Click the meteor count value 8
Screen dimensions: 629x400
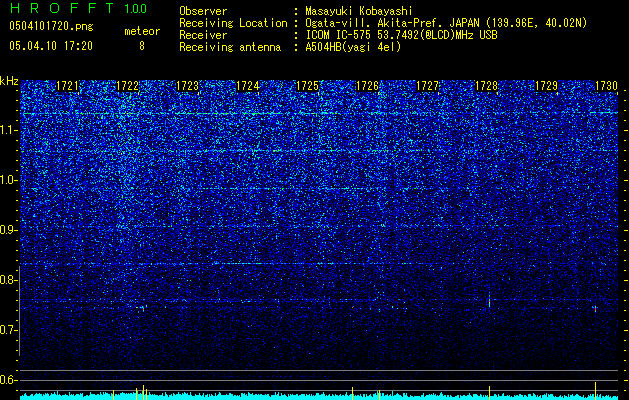click(x=142, y=46)
